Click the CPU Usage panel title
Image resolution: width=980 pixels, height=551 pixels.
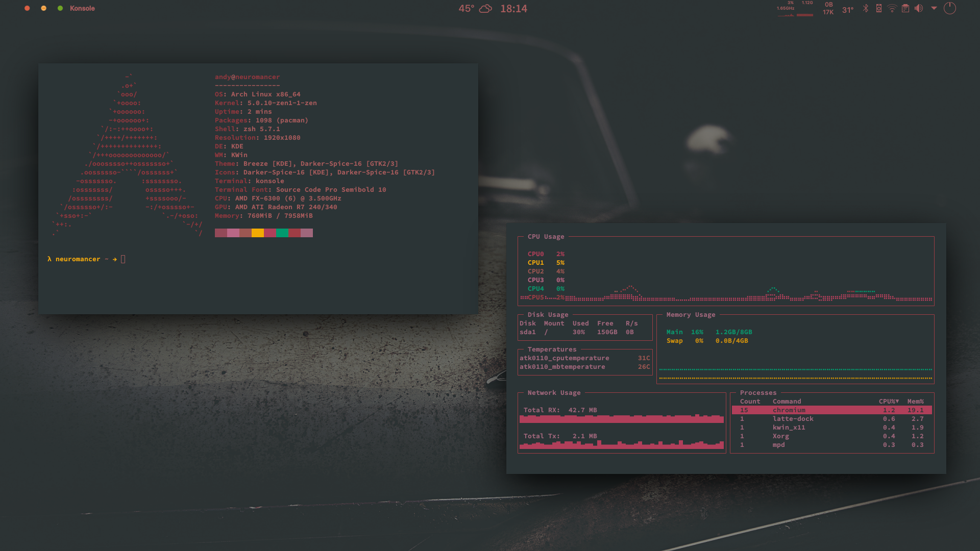tap(546, 237)
